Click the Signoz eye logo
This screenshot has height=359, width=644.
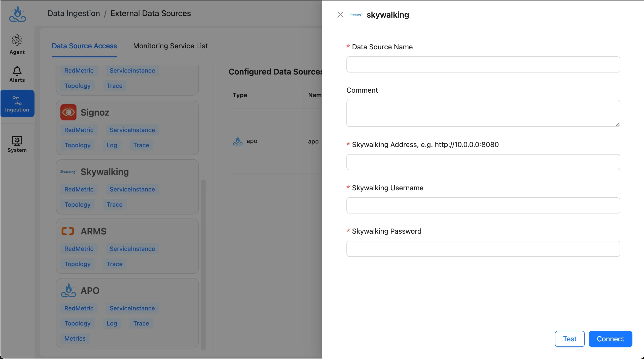(x=68, y=112)
